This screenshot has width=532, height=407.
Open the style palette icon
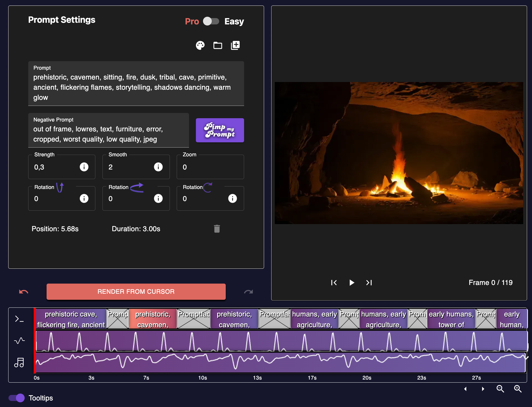tap(200, 45)
